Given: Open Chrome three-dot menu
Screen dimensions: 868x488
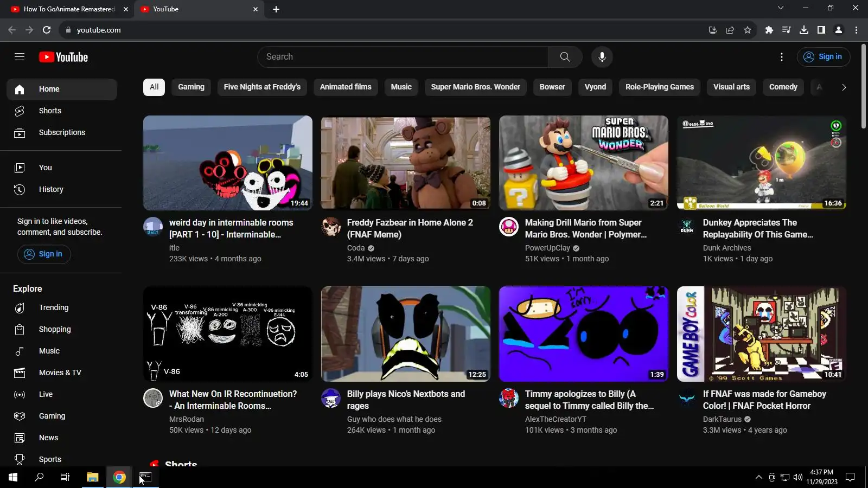Looking at the screenshot, I should tap(857, 30).
